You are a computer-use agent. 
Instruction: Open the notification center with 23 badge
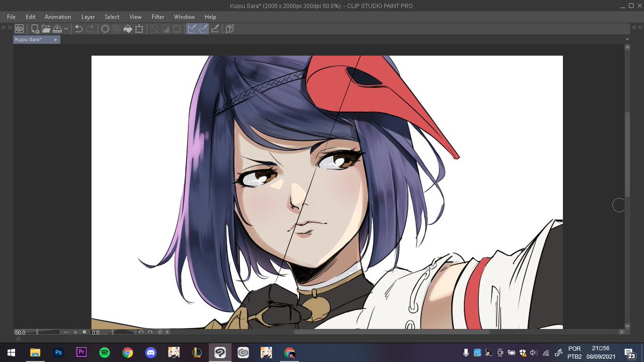[x=631, y=353]
